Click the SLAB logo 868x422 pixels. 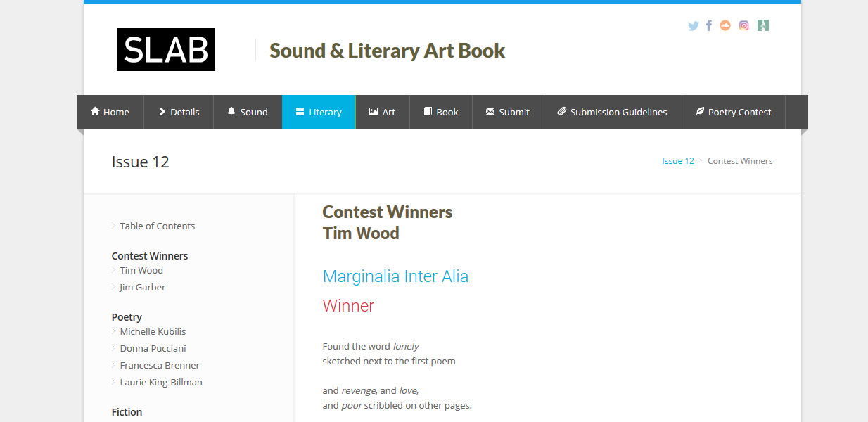tap(166, 50)
